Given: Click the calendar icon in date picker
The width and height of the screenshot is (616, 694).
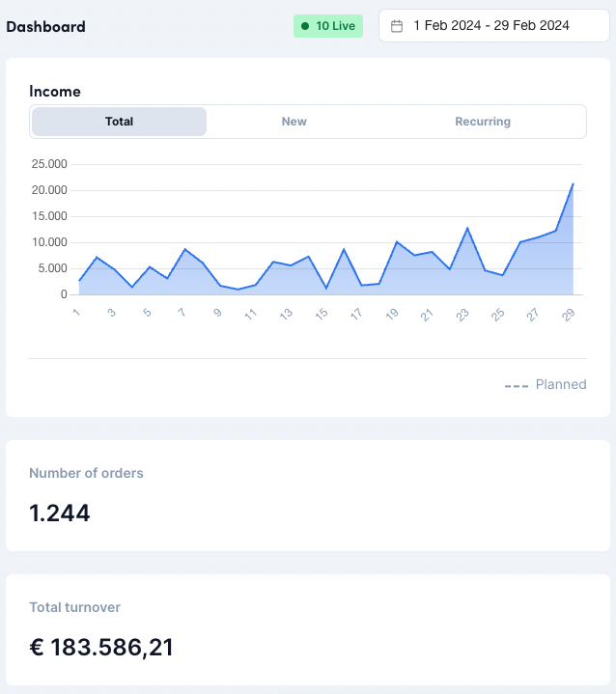Looking at the screenshot, I should tap(397, 26).
